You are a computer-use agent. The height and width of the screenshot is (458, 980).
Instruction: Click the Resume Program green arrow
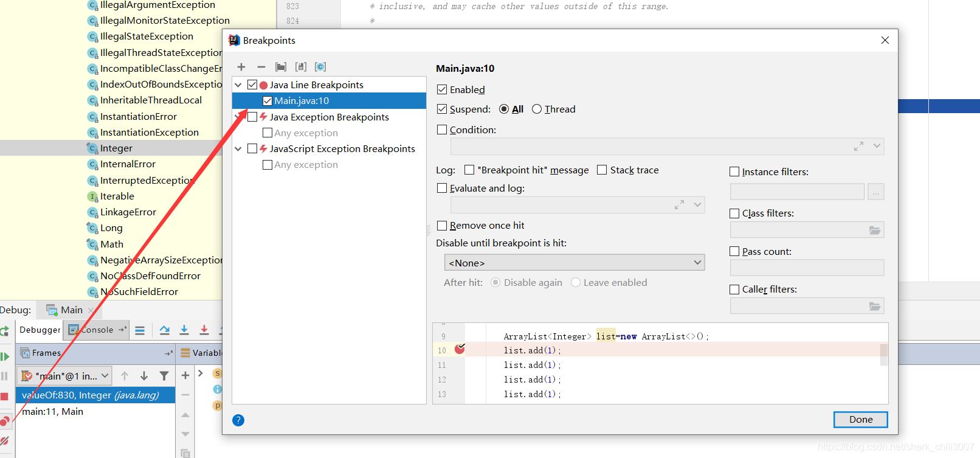[5, 356]
